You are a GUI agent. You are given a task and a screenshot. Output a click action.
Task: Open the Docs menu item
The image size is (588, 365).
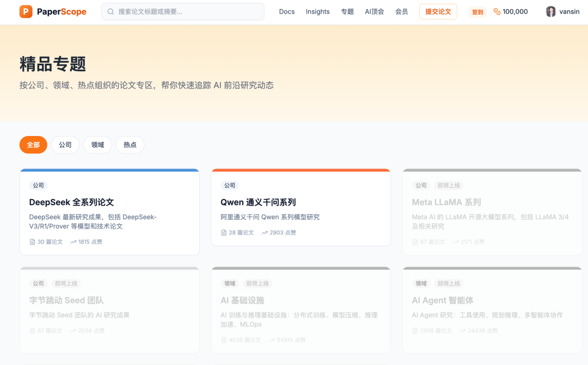coord(287,11)
